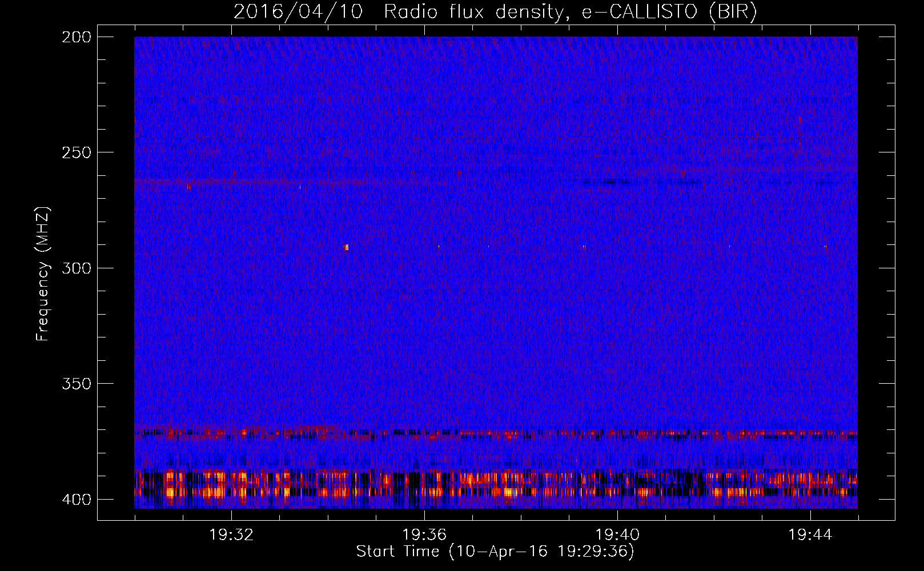The image size is (924, 571).
Task: Click the 19:32 time tick label
Action: point(231,534)
